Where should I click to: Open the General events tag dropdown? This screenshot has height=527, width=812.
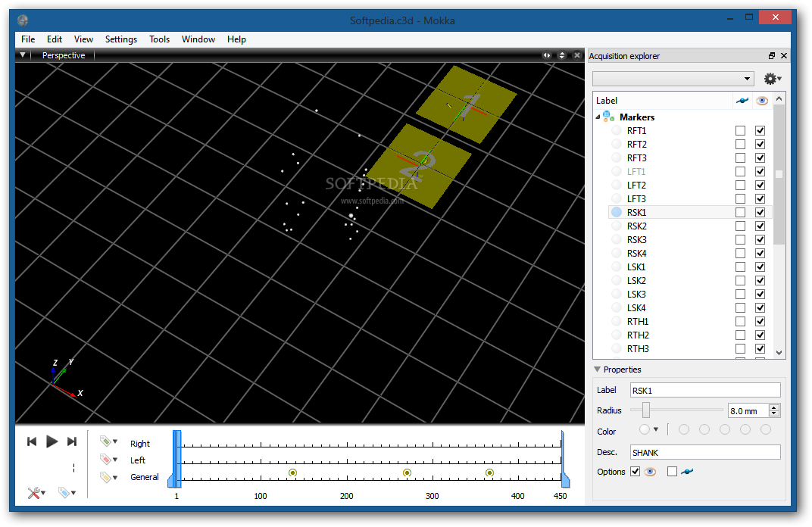coord(109,477)
